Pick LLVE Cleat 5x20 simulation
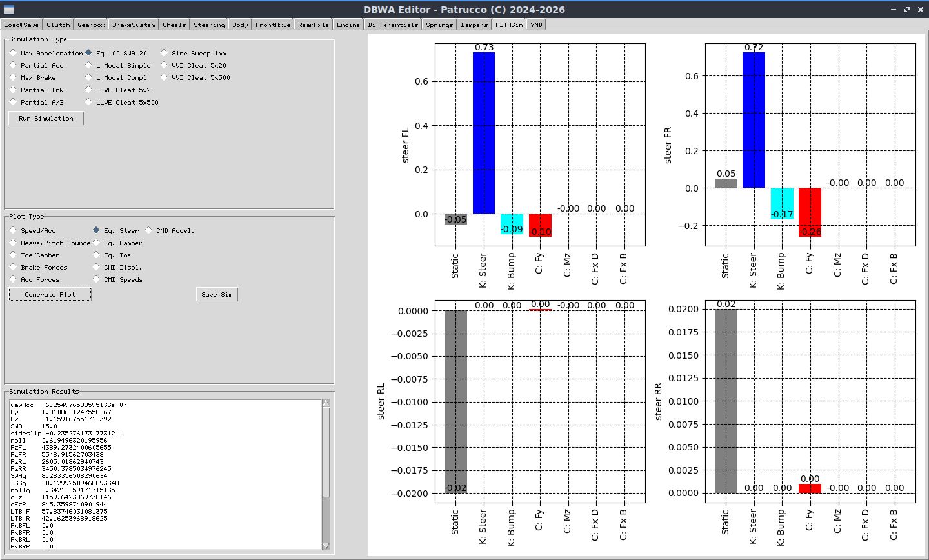The image size is (929, 560). click(x=120, y=90)
